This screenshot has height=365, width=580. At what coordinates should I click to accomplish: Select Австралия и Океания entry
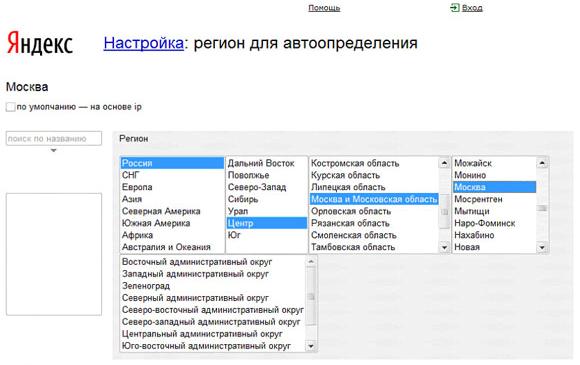tap(172, 247)
